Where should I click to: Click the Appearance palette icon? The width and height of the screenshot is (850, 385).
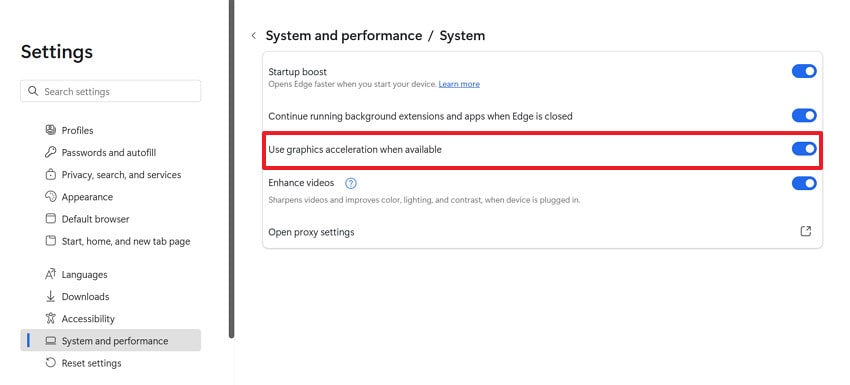pos(50,197)
